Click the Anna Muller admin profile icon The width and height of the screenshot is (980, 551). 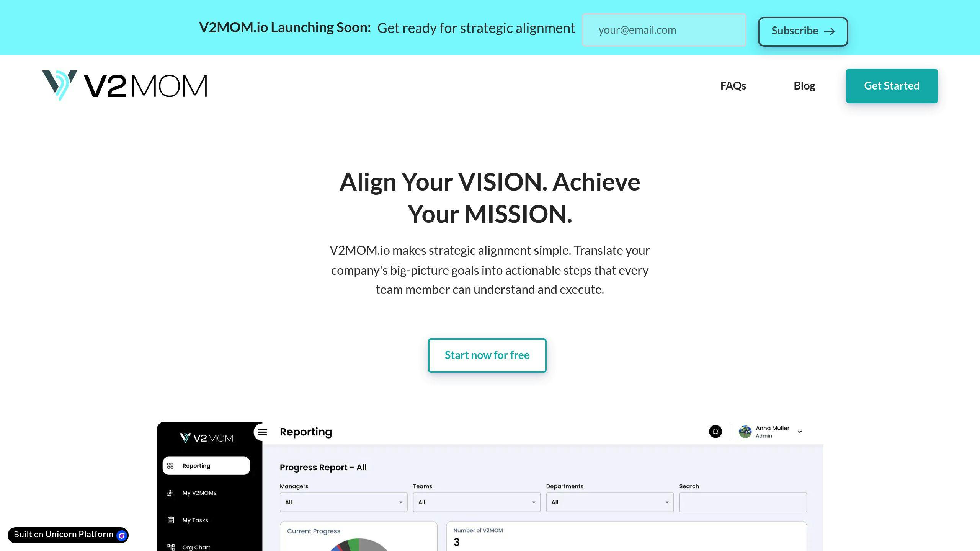coord(745,431)
